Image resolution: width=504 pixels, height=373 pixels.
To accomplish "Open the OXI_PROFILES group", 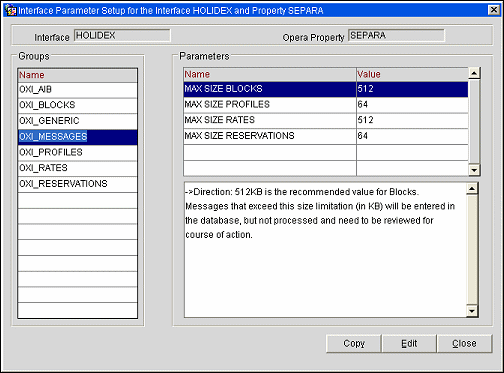I will pos(77,152).
